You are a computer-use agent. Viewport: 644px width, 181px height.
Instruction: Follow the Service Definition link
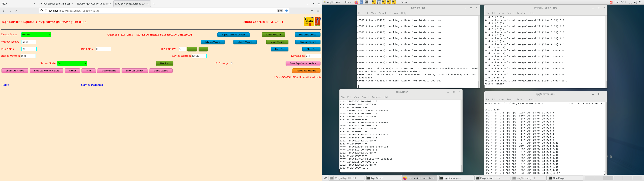coord(92,85)
